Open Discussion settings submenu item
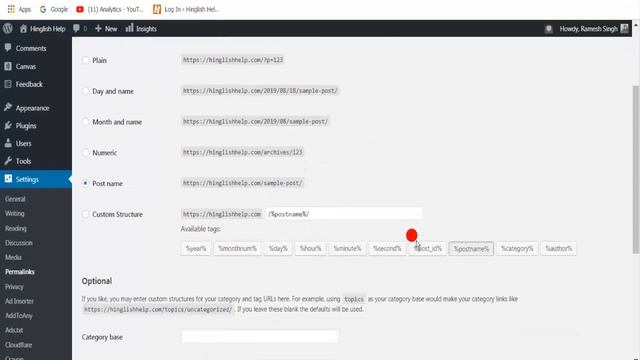 (x=19, y=243)
